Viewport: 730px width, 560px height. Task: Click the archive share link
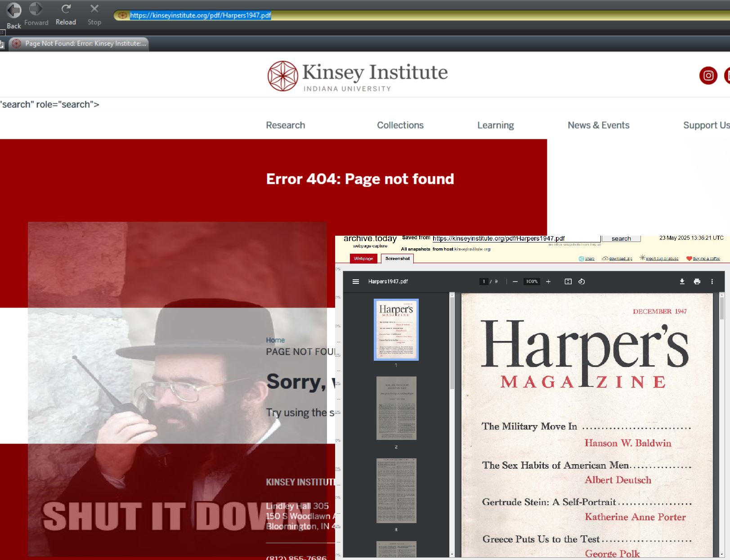[587, 259]
